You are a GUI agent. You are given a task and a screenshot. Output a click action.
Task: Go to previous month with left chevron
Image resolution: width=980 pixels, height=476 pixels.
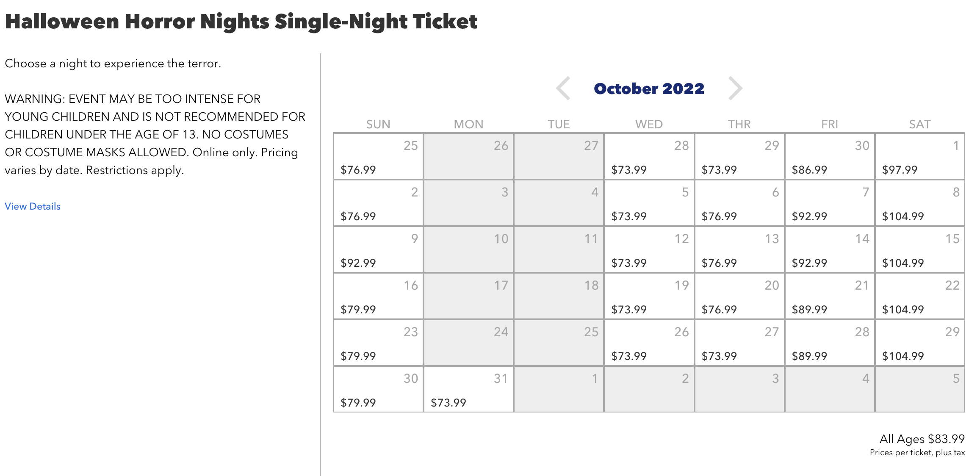(x=563, y=89)
